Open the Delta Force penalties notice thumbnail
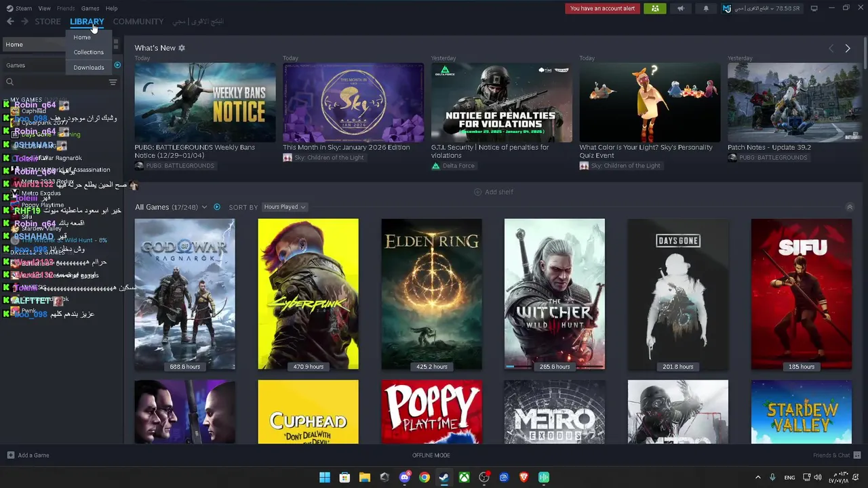Image resolution: width=868 pixels, height=488 pixels. (502, 103)
